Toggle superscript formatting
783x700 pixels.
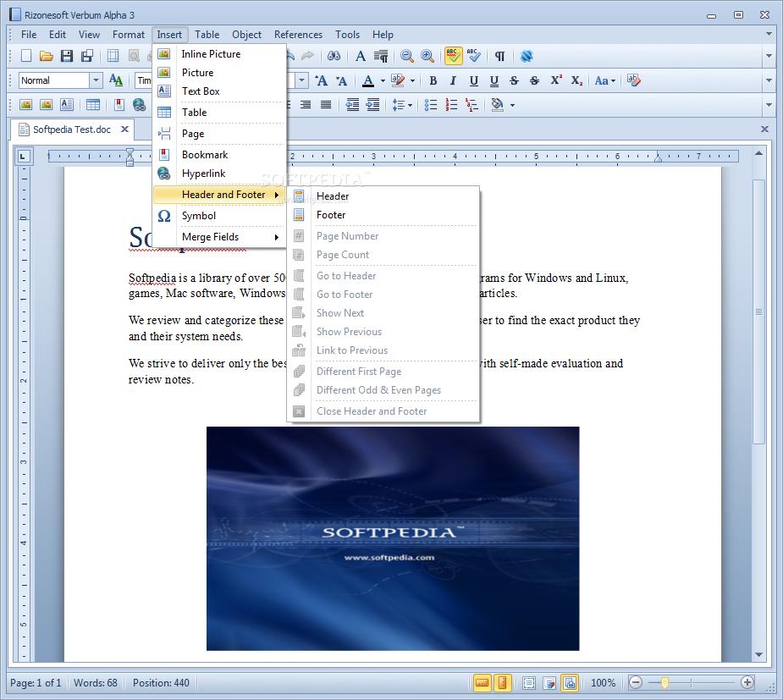click(556, 80)
